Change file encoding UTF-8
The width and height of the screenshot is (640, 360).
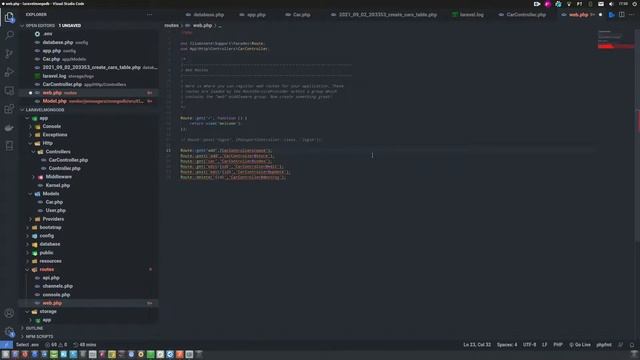[x=529, y=345]
